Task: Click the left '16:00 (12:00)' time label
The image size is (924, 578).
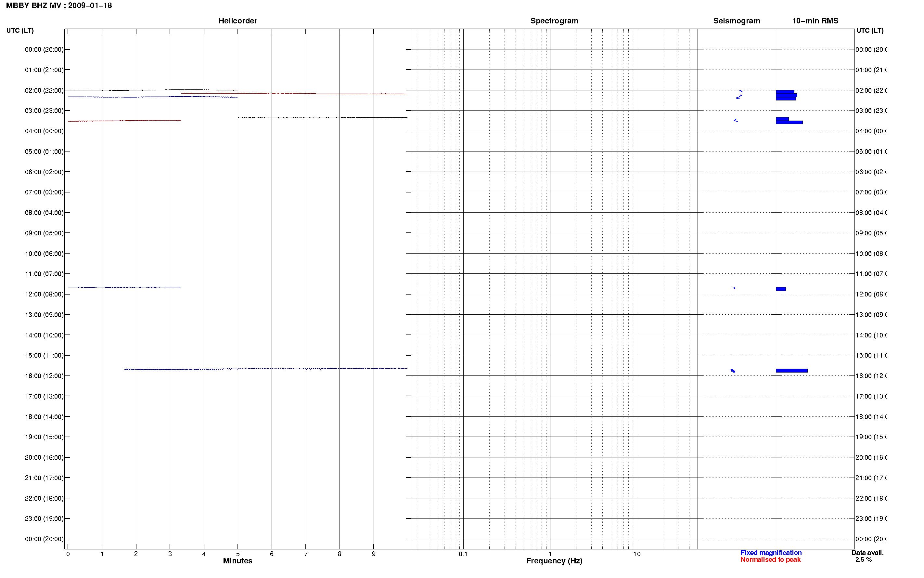Action: [x=44, y=376]
